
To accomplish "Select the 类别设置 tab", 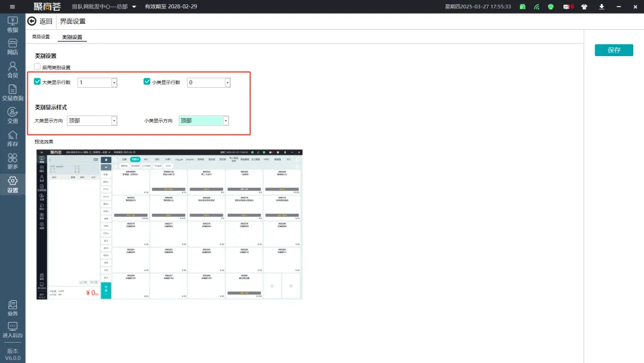I will pos(72,37).
